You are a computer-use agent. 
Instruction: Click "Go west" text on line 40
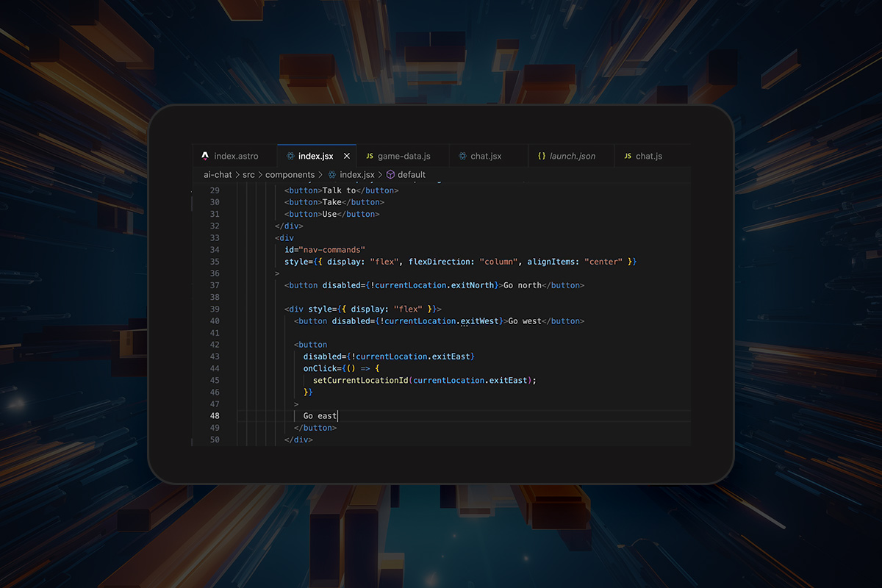tap(524, 321)
